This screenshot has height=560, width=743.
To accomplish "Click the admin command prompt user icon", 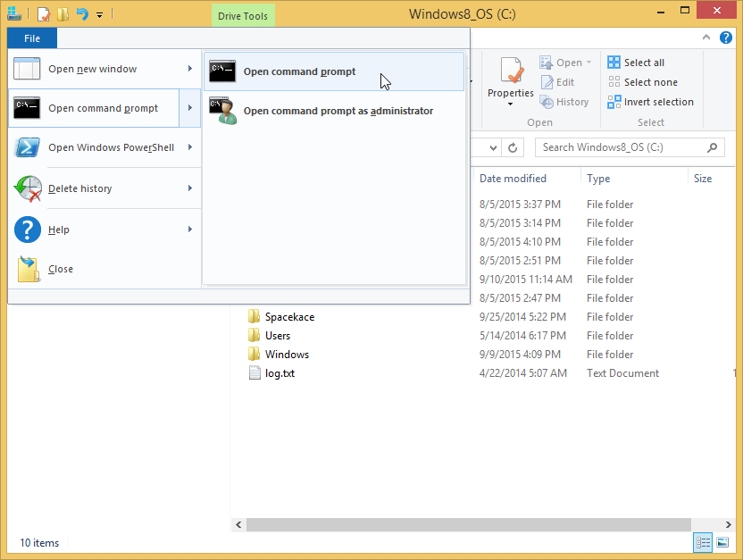I will click(223, 111).
